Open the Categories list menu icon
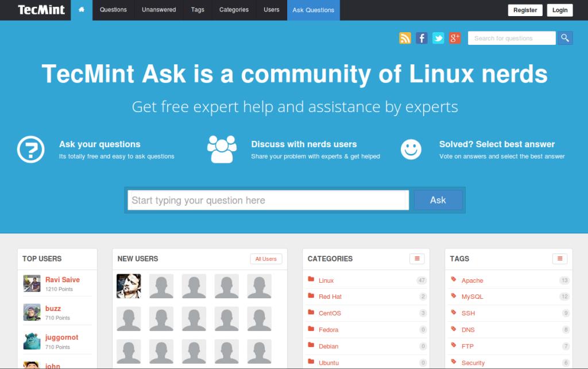 click(417, 259)
